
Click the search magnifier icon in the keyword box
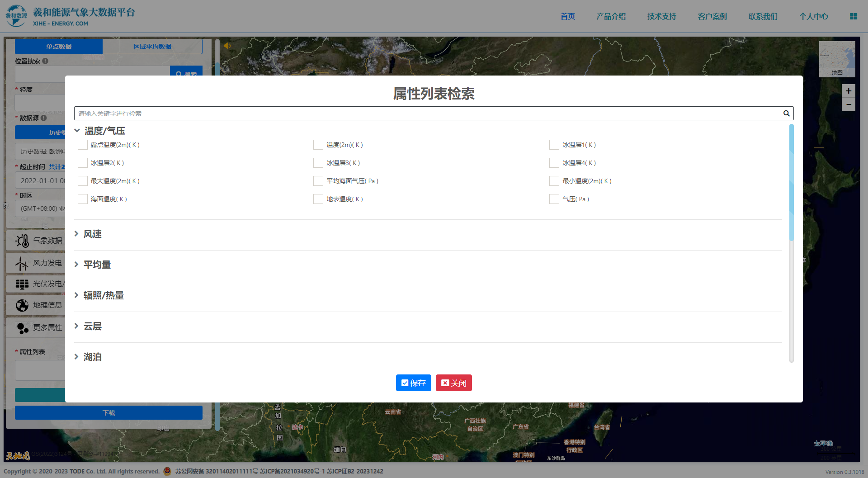pyautogui.click(x=786, y=114)
